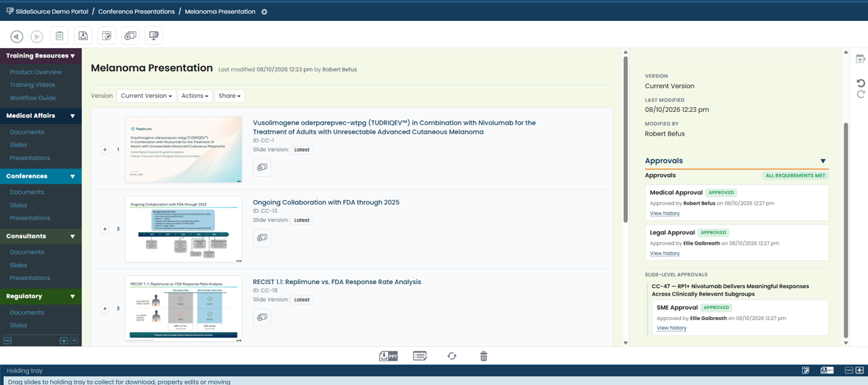The width and height of the screenshot is (868, 385).
Task: Open Product Overview in Training Resources
Action: [x=35, y=72]
